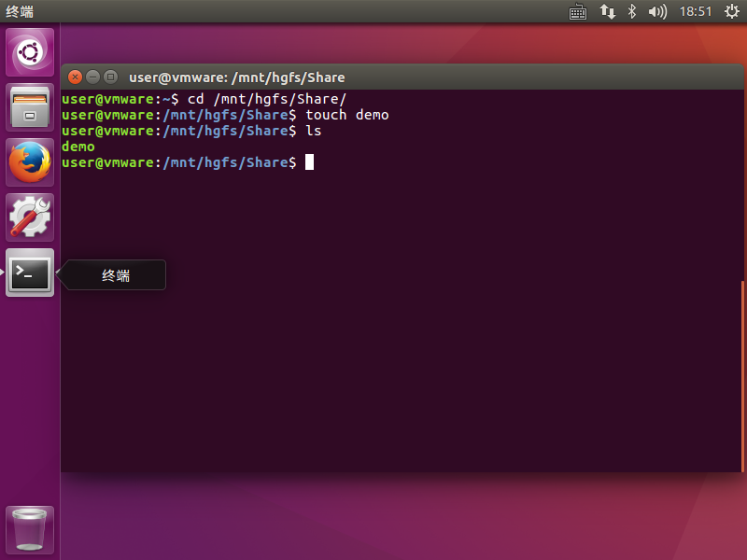Close the terminal window
The height and width of the screenshot is (560, 747).
point(76,77)
